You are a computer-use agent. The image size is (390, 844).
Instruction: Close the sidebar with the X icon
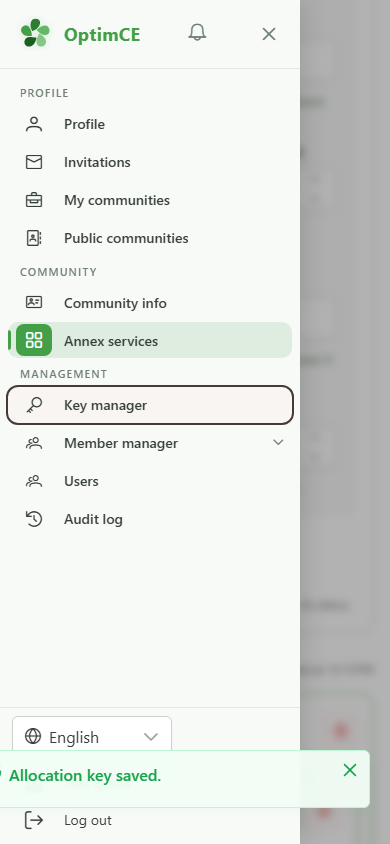pos(268,34)
